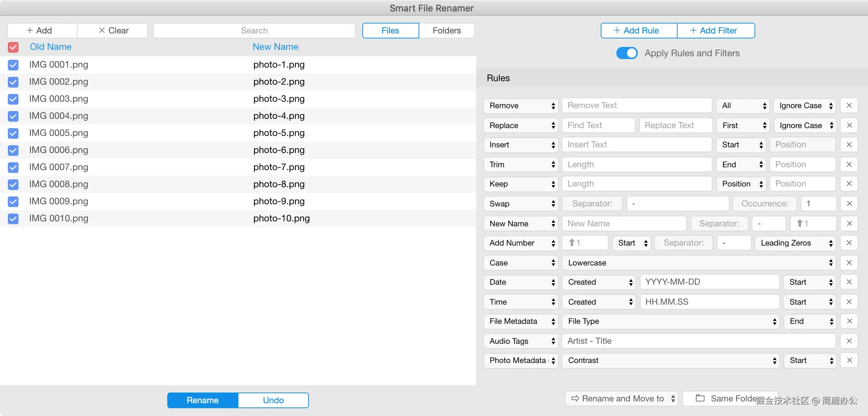Open the End dropdown in Trim rule

[x=741, y=165]
